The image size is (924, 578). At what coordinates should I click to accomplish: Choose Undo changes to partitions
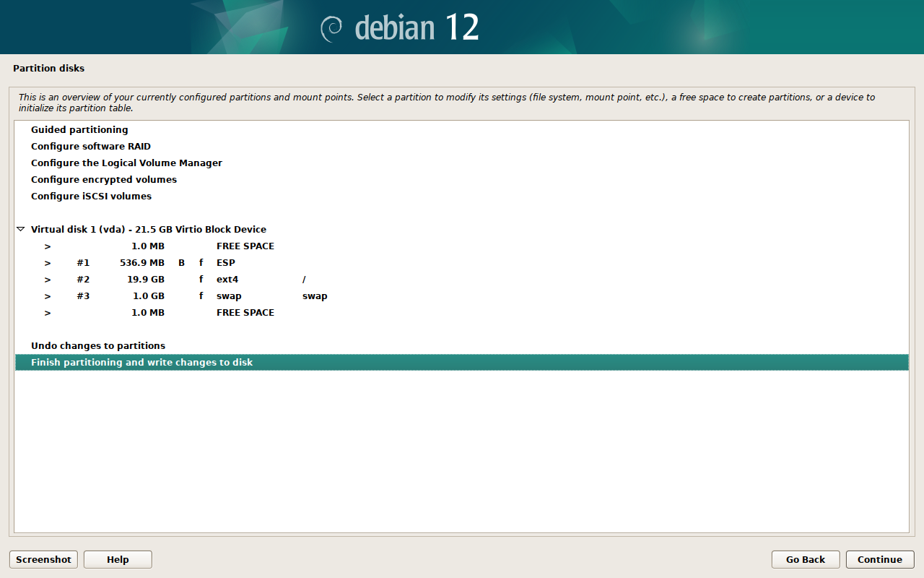click(x=98, y=346)
